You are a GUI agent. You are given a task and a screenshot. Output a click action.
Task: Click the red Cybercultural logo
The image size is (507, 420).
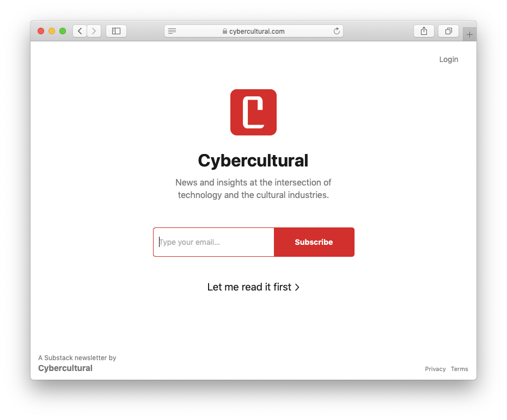point(254,113)
